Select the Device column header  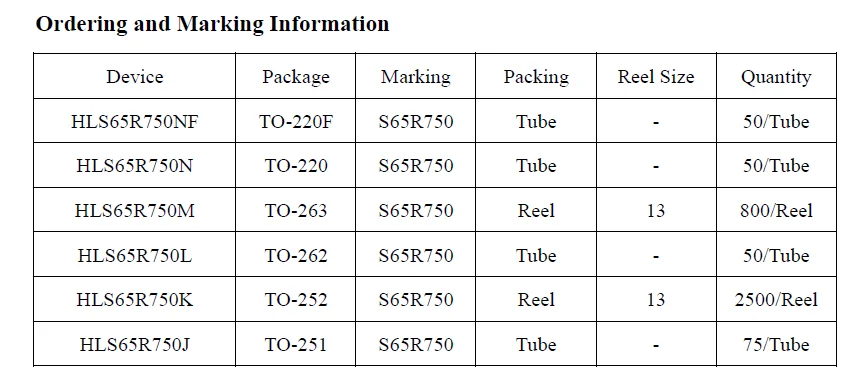[134, 76]
